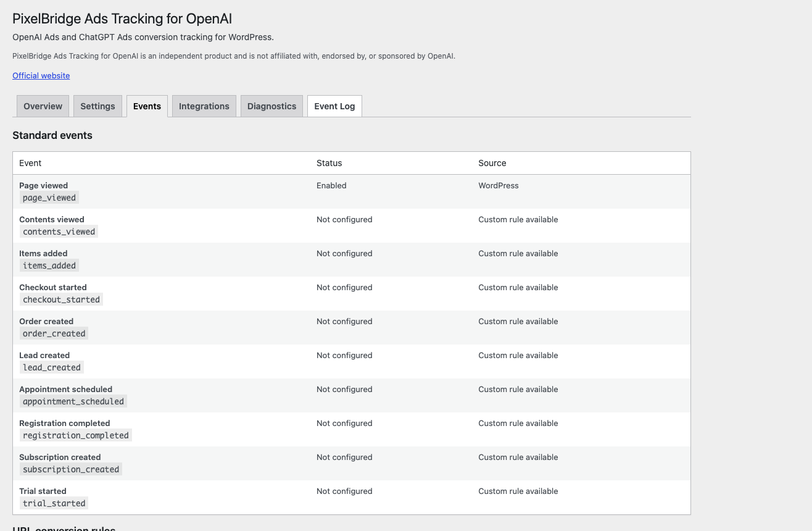
Task: Select the Events tab
Action: tap(147, 106)
